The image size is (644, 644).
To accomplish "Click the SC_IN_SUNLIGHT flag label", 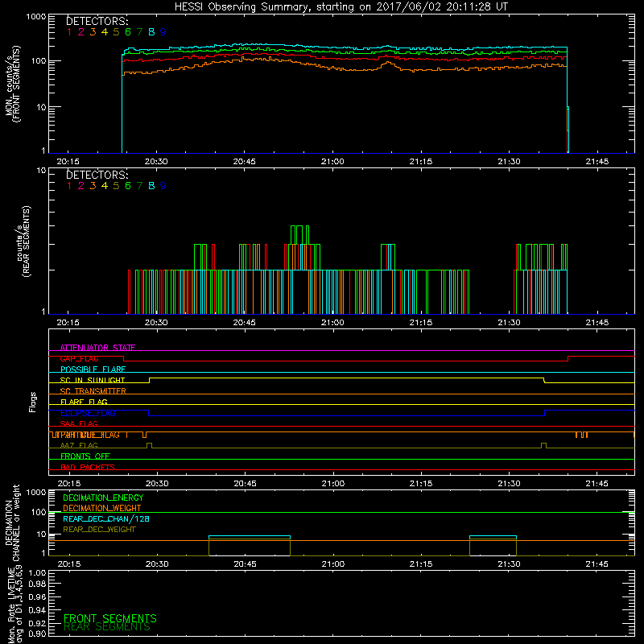I will tap(93, 380).
